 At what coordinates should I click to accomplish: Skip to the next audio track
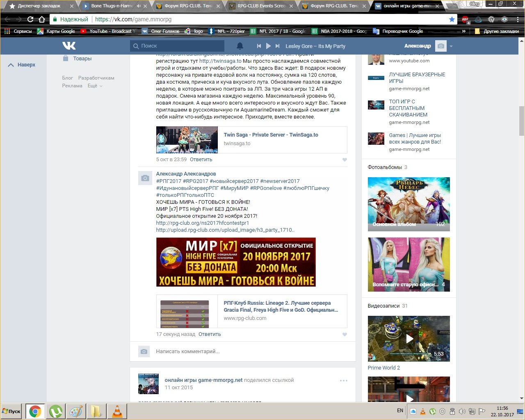tap(278, 46)
